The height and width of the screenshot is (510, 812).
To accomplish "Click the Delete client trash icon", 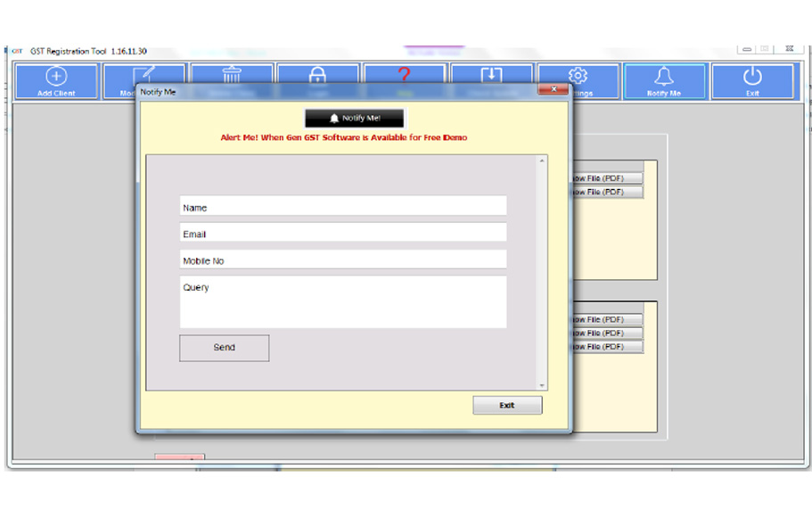I will pyautogui.click(x=231, y=75).
